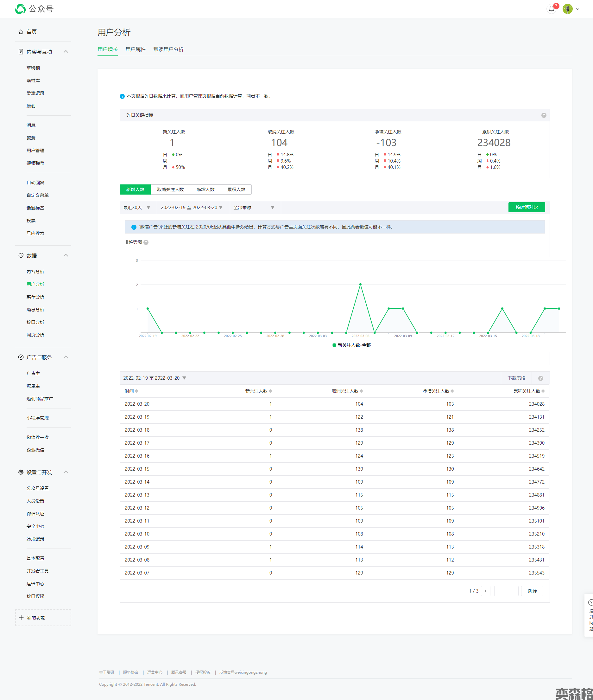
Task: Click the user avatar in header
Action: [x=567, y=9]
